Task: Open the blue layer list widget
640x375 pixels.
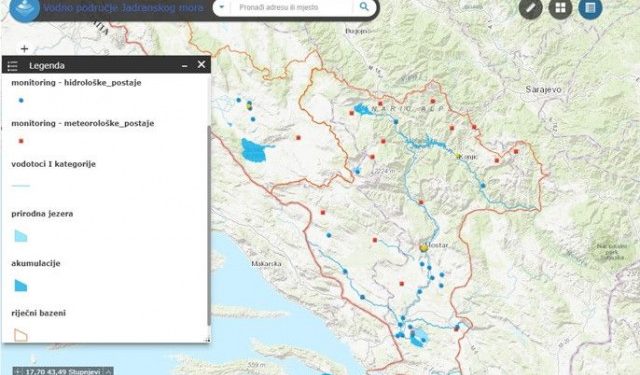Action: pos(590,8)
